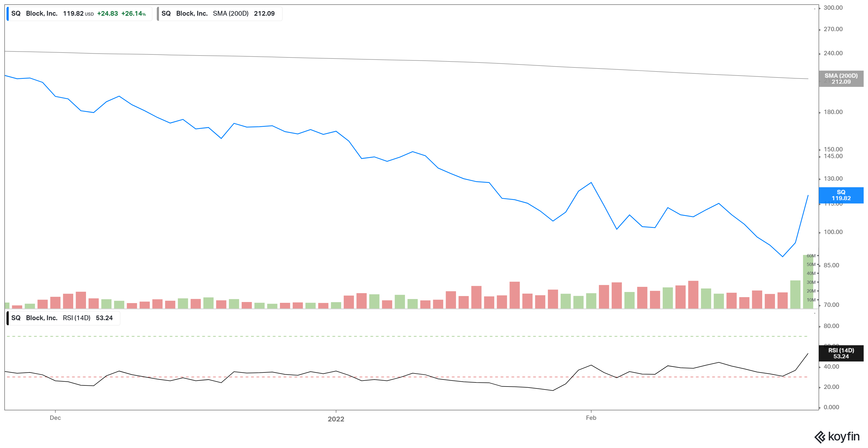Click the +26.14% change value
Image resolution: width=868 pixels, height=448 pixels.
click(x=133, y=14)
